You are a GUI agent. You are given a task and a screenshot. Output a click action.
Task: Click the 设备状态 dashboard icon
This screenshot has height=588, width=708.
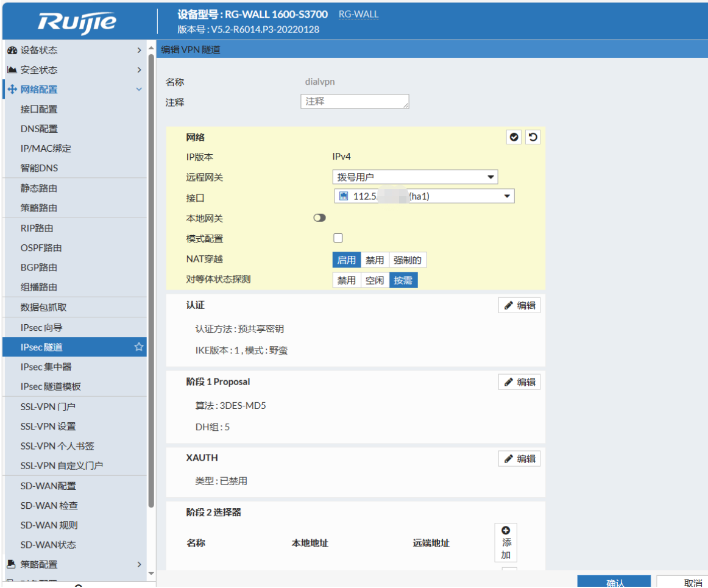(12, 51)
